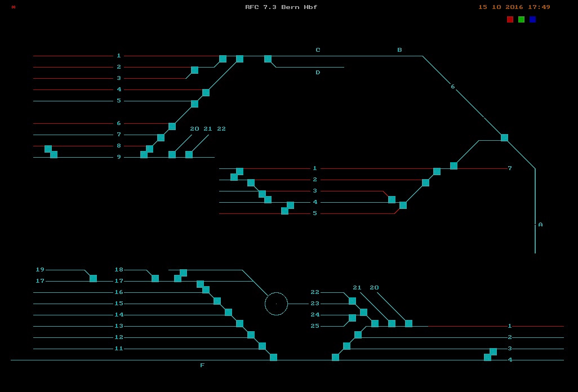
Task: Toggle the switch where lower track 18 joins track 17
Action: click(155, 279)
